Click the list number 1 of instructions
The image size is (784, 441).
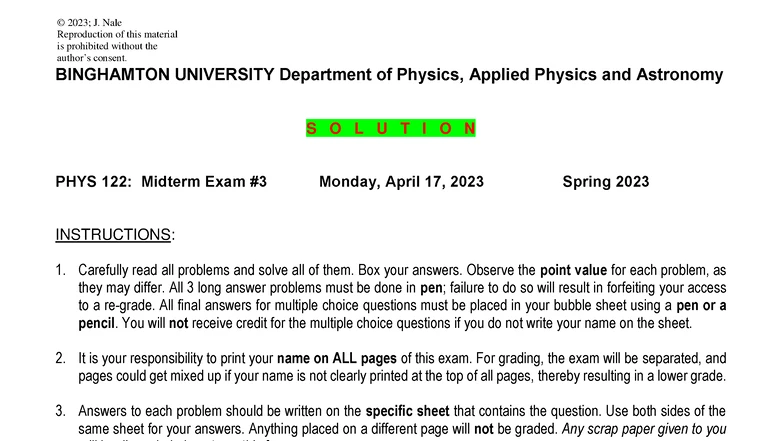pyautogui.click(x=61, y=271)
